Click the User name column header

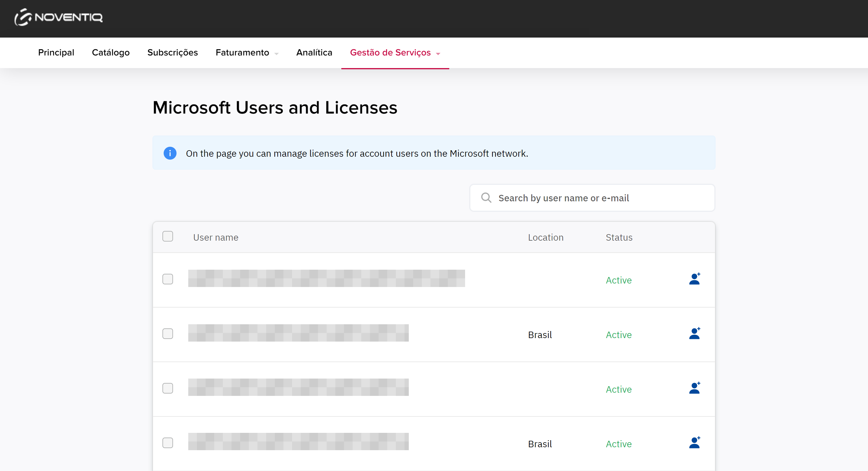click(216, 238)
